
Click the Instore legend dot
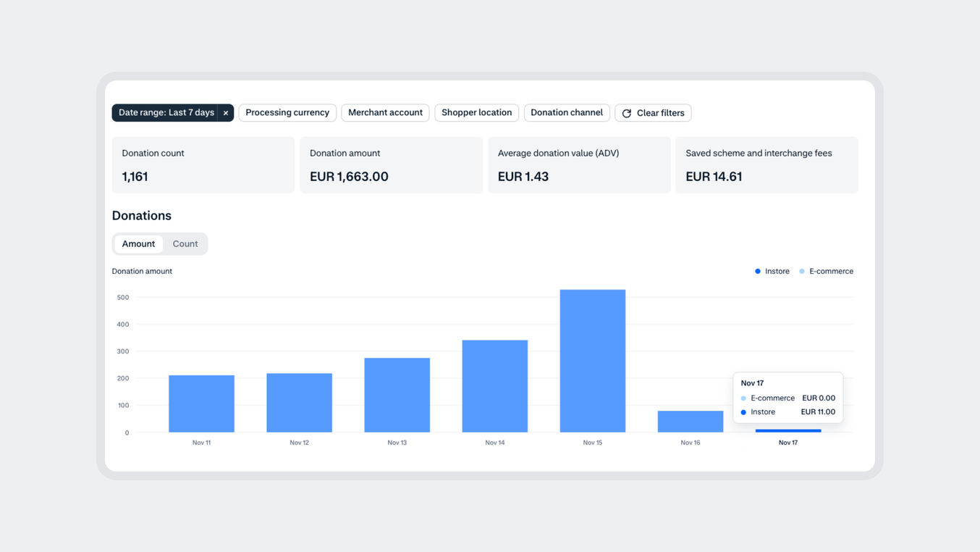pos(758,271)
